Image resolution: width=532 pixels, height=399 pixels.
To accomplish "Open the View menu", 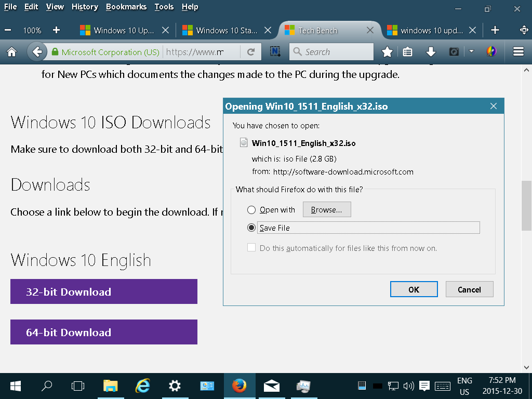I will (55, 7).
